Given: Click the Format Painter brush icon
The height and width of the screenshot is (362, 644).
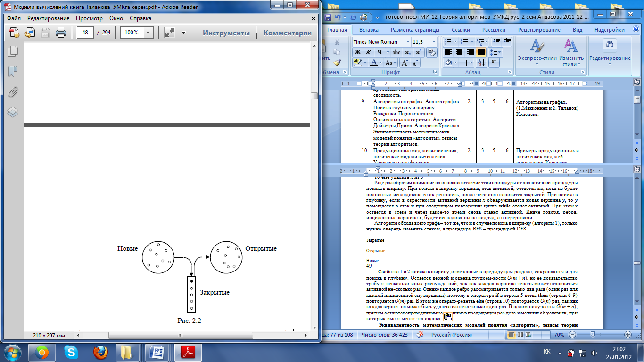Looking at the screenshot, I should tap(337, 62).
